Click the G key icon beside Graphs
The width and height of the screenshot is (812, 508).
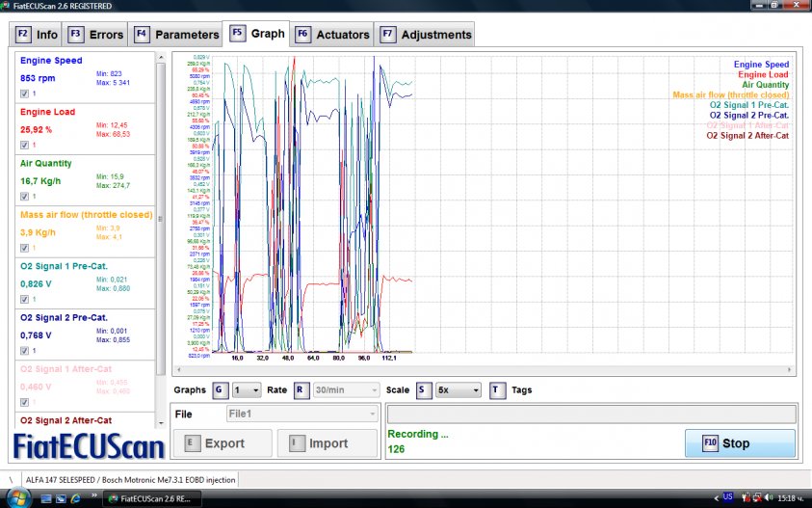[219, 389]
